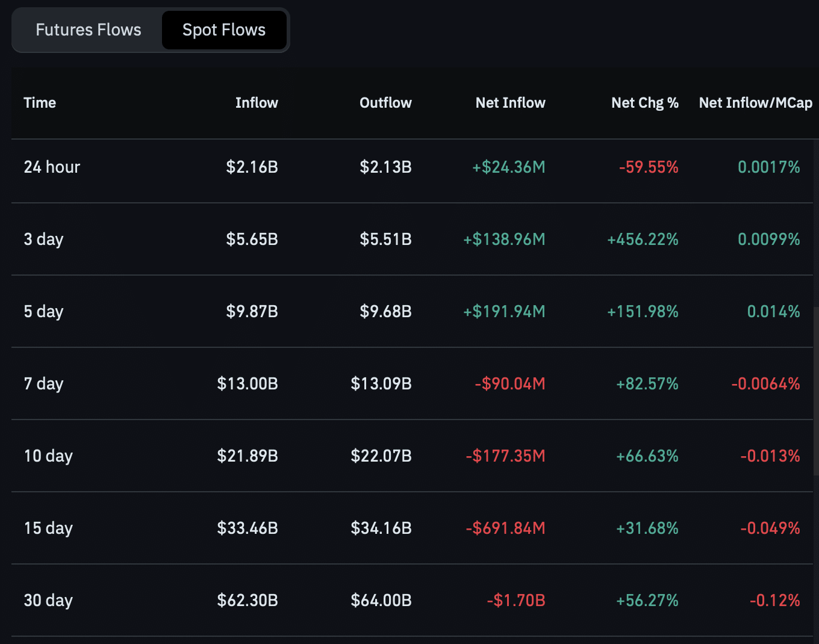Select the Spot Flows tab
This screenshot has width=819, height=644.
(x=223, y=30)
